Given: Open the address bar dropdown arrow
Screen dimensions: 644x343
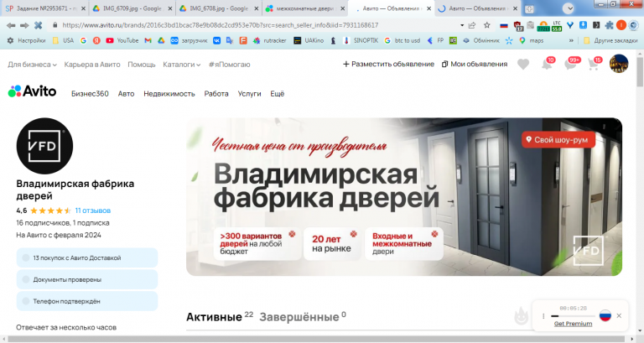Looking at the screenshot, I should (462, 25).
